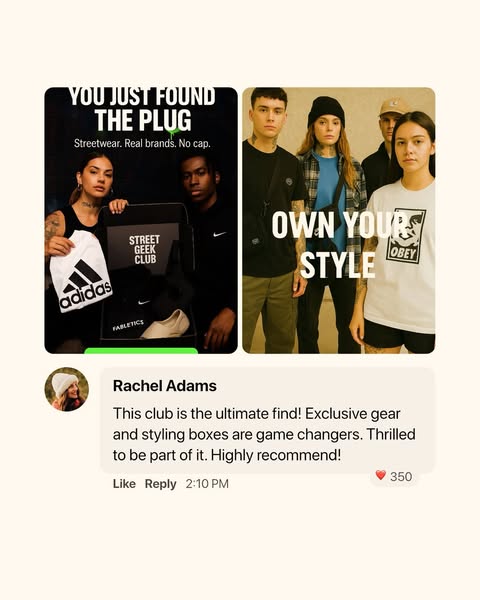Click the Nike swoosh on the black shirt

(x=219, y=234)
